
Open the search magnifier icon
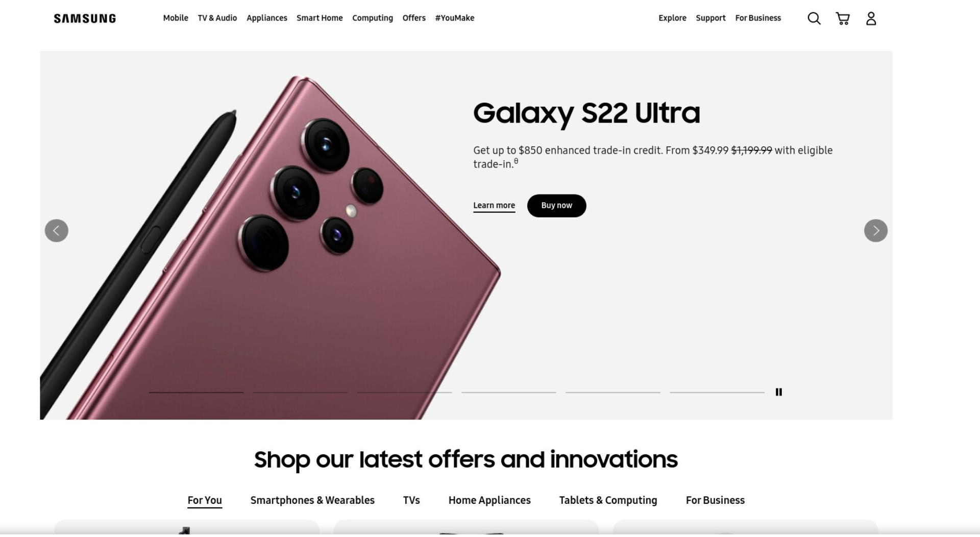[x=814, y=18]
